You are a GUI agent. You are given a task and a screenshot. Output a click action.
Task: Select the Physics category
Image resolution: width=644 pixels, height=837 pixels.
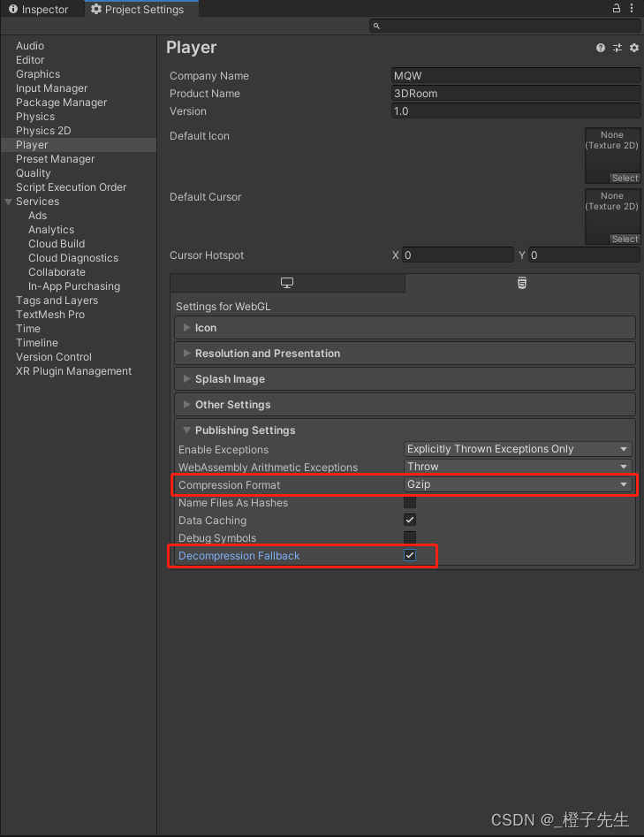click(x=35, y=117)
